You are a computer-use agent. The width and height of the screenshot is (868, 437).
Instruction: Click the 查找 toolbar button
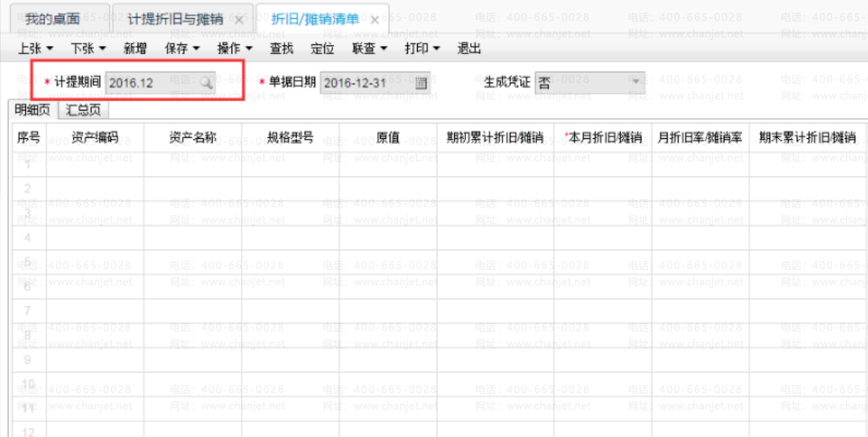click(x=281, y=49)
